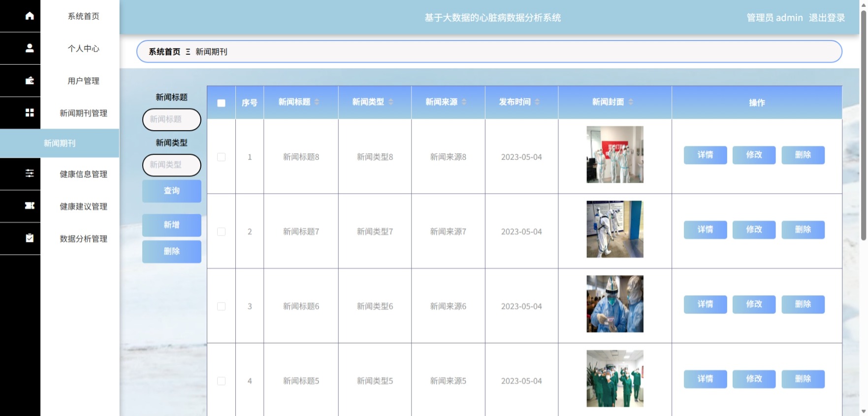Open cover image of 新闻标题8

615,154
